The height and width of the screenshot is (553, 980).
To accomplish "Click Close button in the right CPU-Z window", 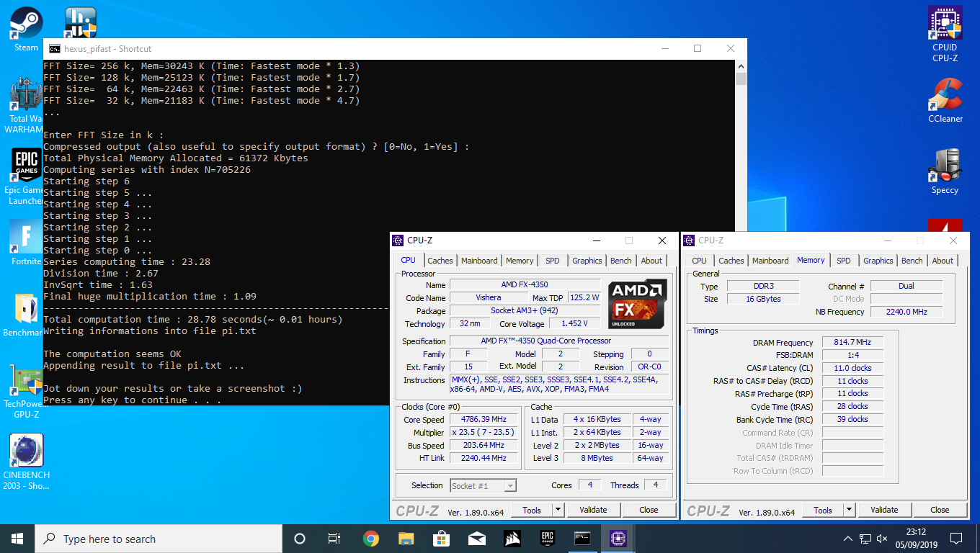I will 940,510.
